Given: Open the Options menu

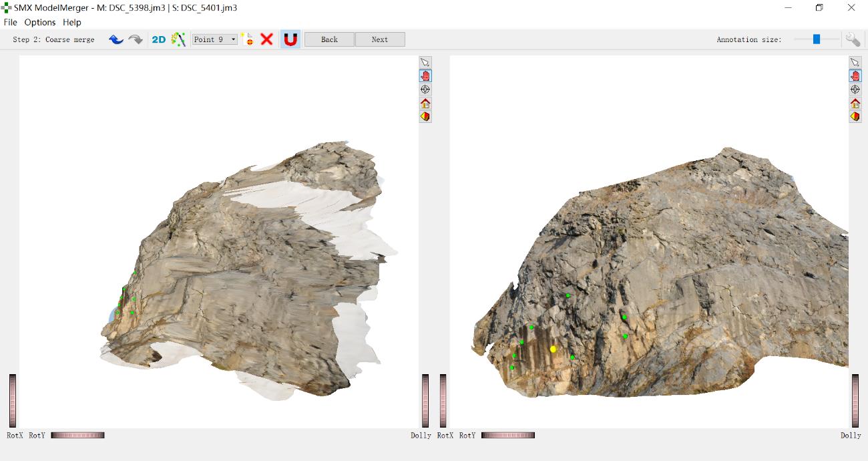Looking at the screenshot, I should pyautogui.click(x=40, y=22).
